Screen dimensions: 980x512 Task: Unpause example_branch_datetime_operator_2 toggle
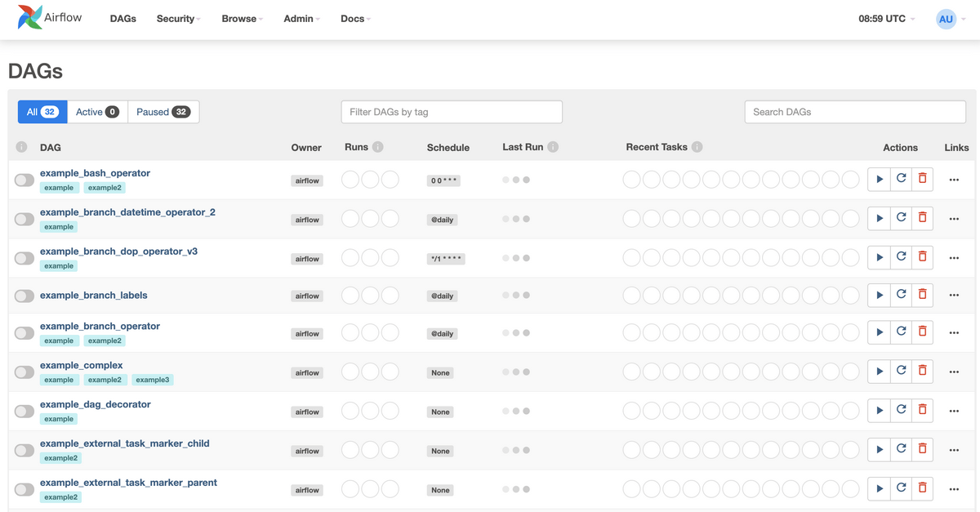24,220
